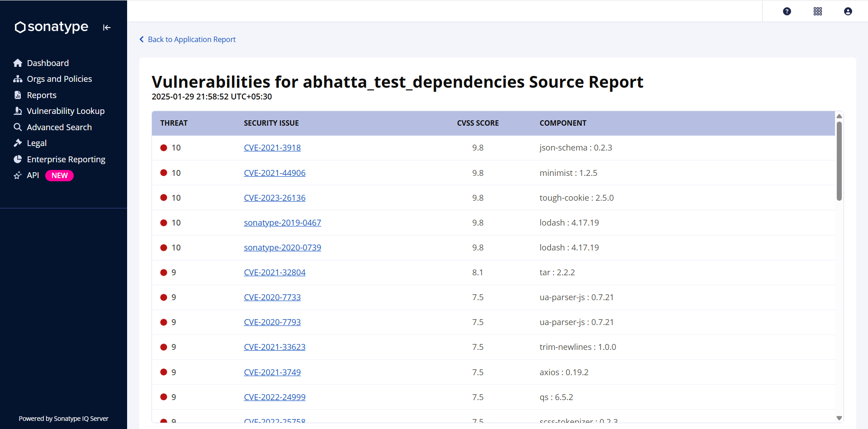Click the 8.1 CVSS score cell
The width and height of the screenshot is (868, 429).
point(478,272)
